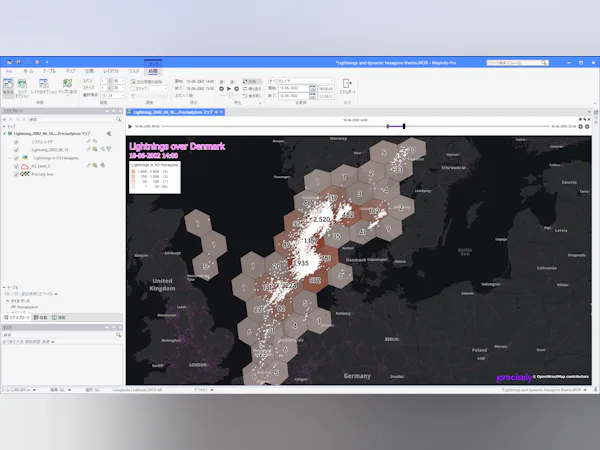Step forward in ribbon playback controls
Image resolution: width=600 pixels, height=450 pixels.
(236, 89)
